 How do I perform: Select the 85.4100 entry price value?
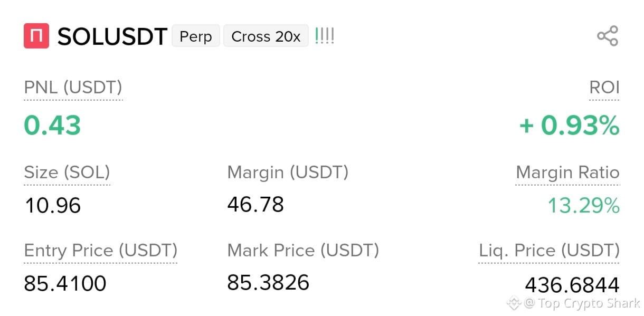point(65,284)
